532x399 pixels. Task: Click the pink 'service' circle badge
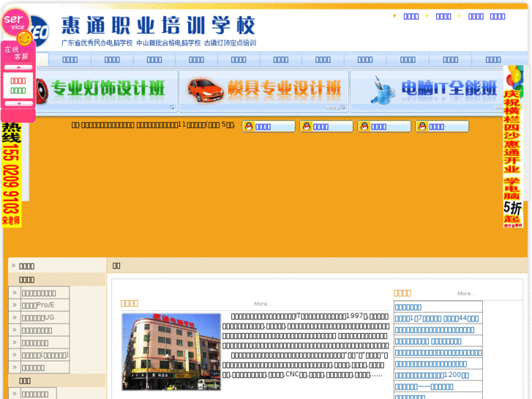point(15,22)
